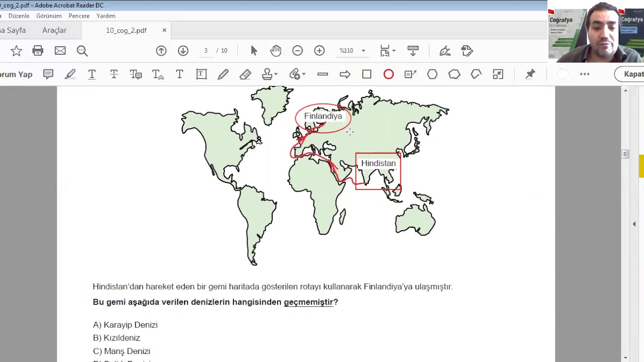Select the polygon drawing tool
644x362 pixels.
click(432, 74)
